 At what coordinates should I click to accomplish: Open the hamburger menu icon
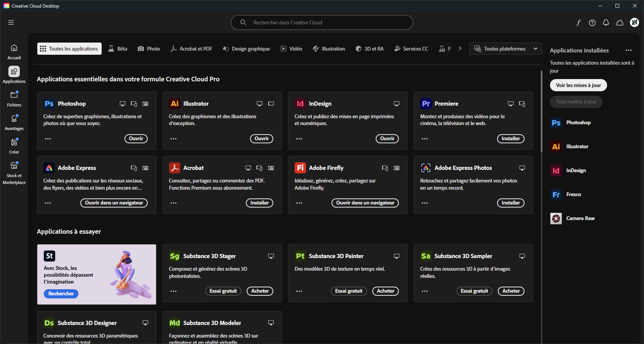point(11,22)
